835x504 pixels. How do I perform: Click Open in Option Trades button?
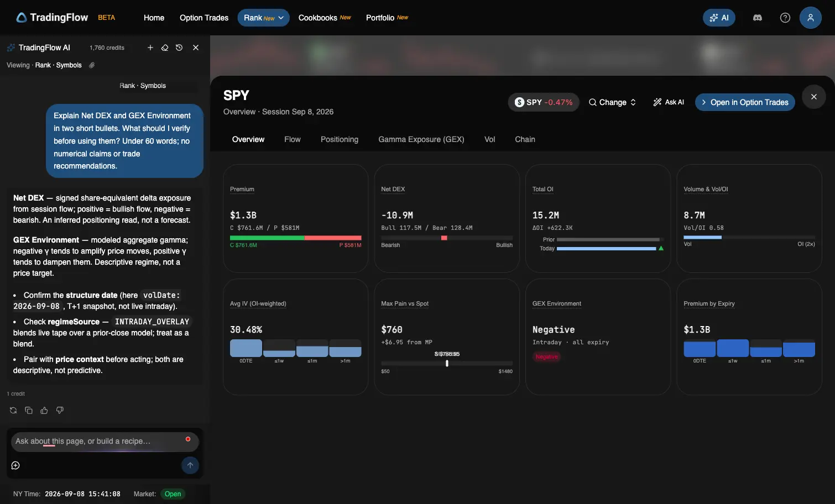[x=745, y=102]
